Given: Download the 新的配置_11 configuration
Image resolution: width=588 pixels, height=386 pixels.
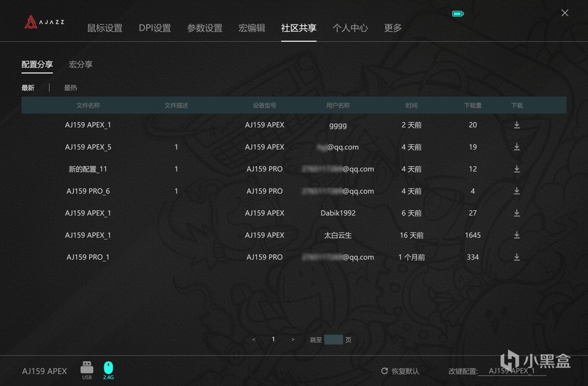Looking at the screenshot, I should pyautogui.click(x=517, y=169).
